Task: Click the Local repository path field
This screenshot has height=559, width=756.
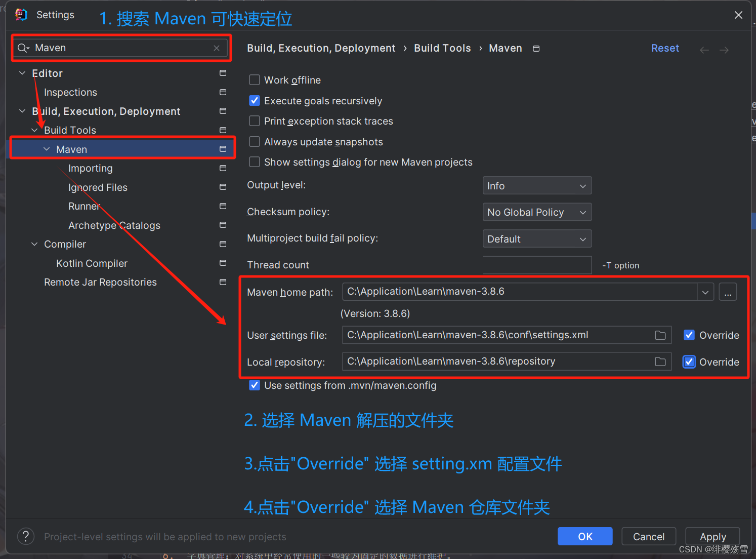Action: click(x=507, y=362)
